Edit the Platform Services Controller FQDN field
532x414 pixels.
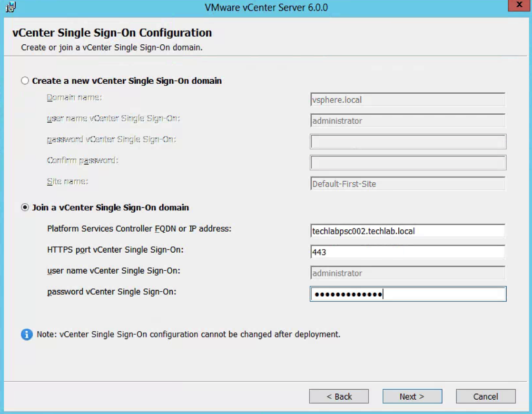(x=407, y=231)
